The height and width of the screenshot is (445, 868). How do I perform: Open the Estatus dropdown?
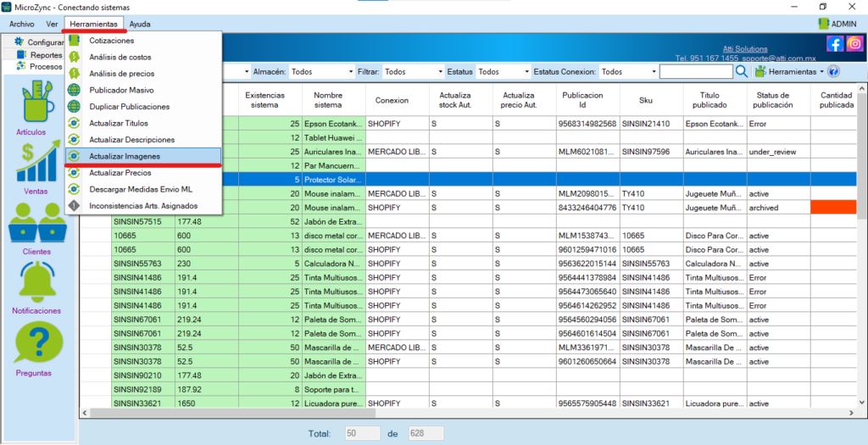click(504, 72)
